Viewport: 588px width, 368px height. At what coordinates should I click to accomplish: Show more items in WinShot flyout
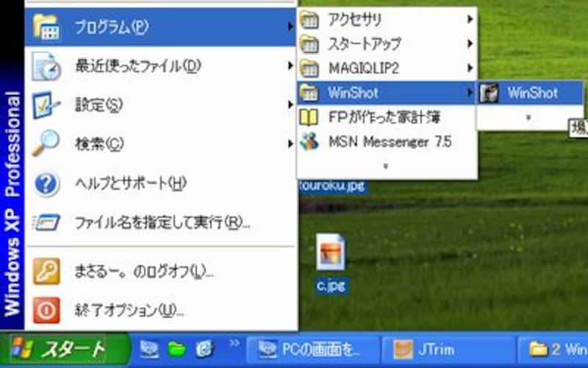(529, 117)
